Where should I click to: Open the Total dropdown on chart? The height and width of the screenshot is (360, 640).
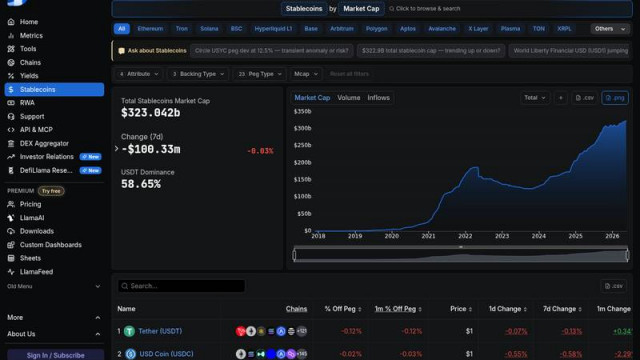coord(535,98)
